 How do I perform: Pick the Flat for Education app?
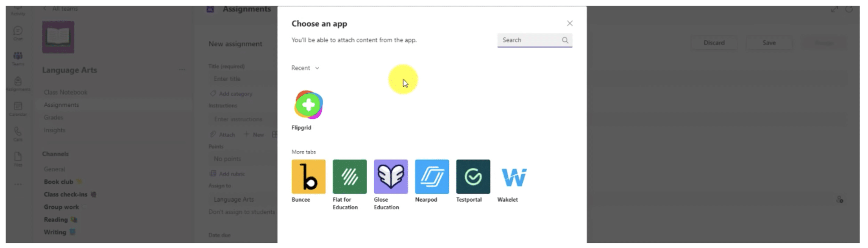coord(350,177)
